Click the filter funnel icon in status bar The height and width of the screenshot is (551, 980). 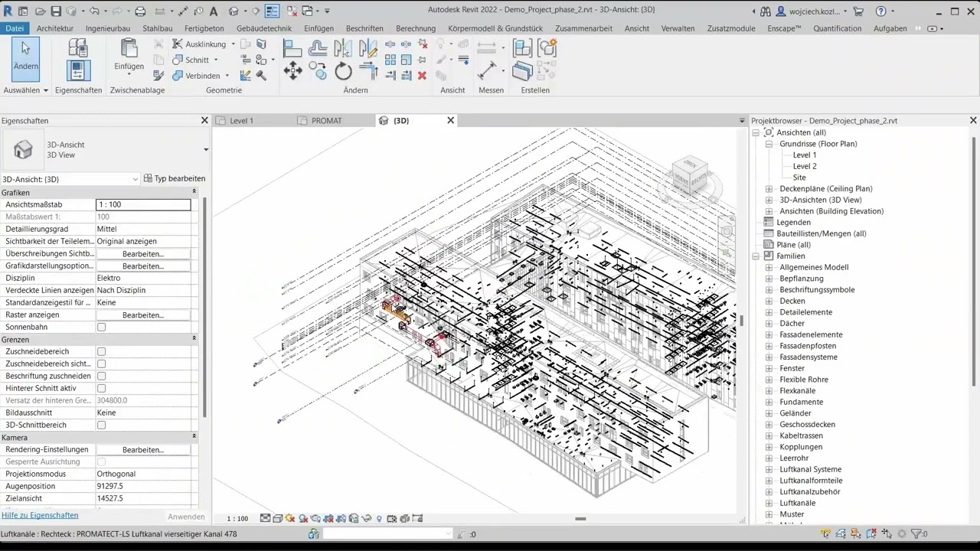point(916,533)
